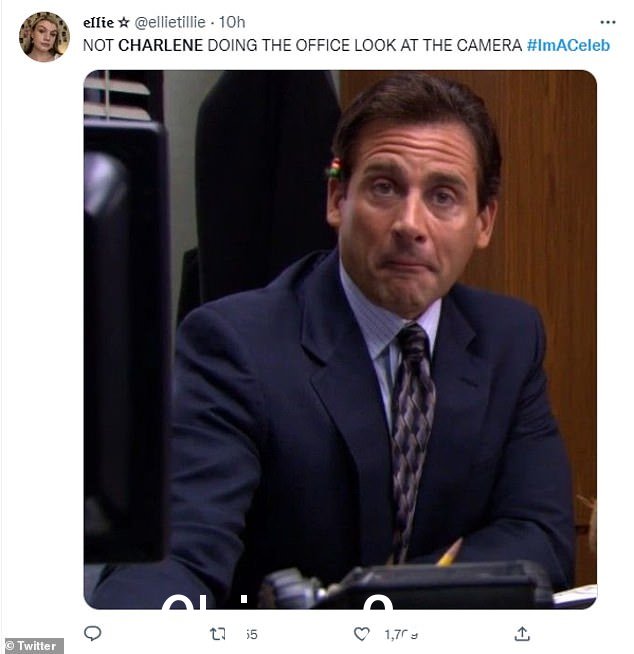The width and height of the screenshot is (634, 654).
Task: Click the Twitter copyright watermark
Action: [x=32, y=646]
